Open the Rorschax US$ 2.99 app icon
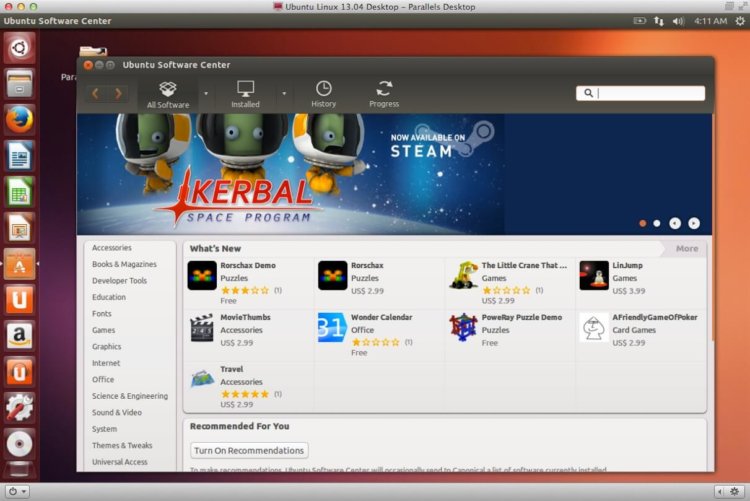 pos(332,276)
